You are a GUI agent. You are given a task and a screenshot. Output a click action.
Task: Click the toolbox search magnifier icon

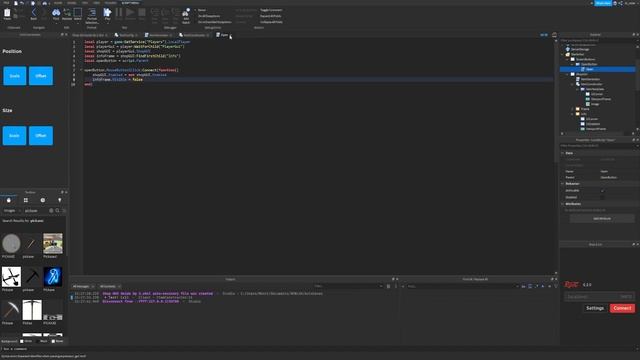[x=58, y=211]
